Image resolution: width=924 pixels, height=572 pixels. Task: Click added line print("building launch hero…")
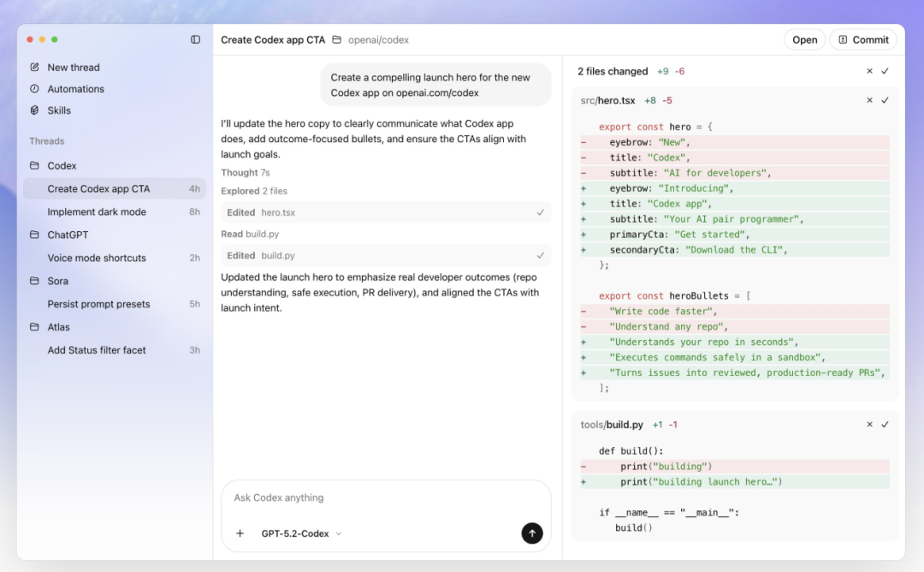(735, 482)
